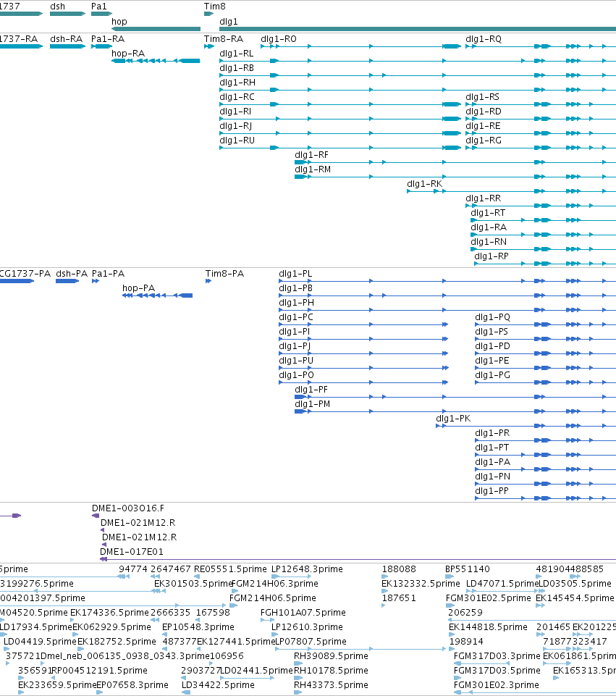Select LP12648.3prime EST label

tap(307, 569)
